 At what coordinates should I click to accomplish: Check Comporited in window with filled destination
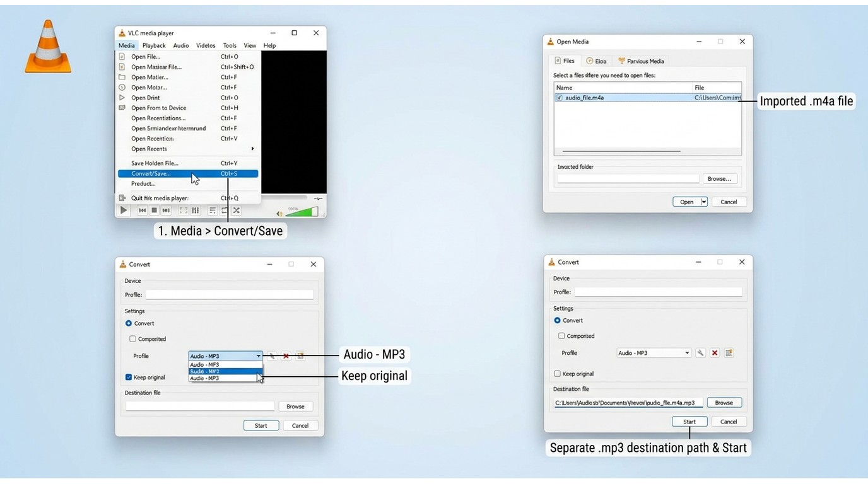pos(561,336)
